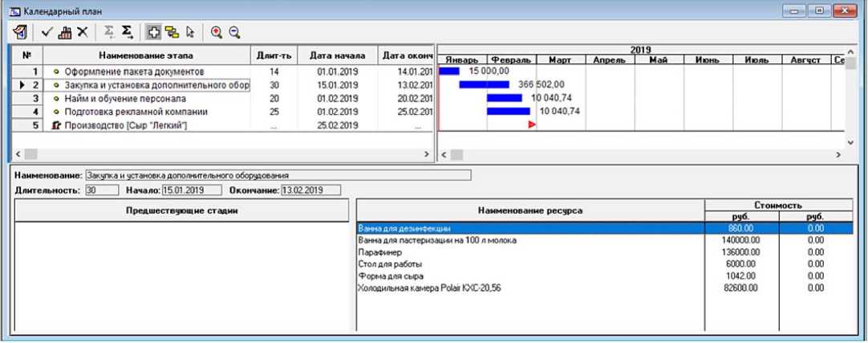
Task: Click the exit door toolbar icon
Action: pos(20,32)
